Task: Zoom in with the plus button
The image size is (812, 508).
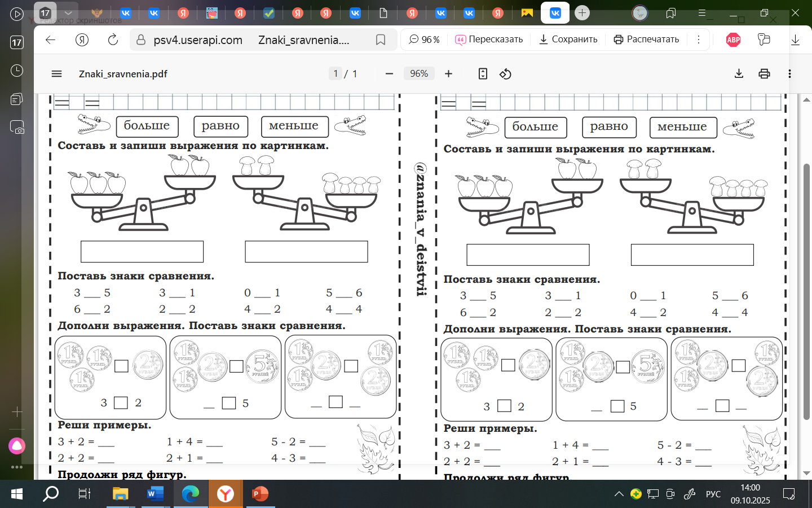Action: [448, 74]
